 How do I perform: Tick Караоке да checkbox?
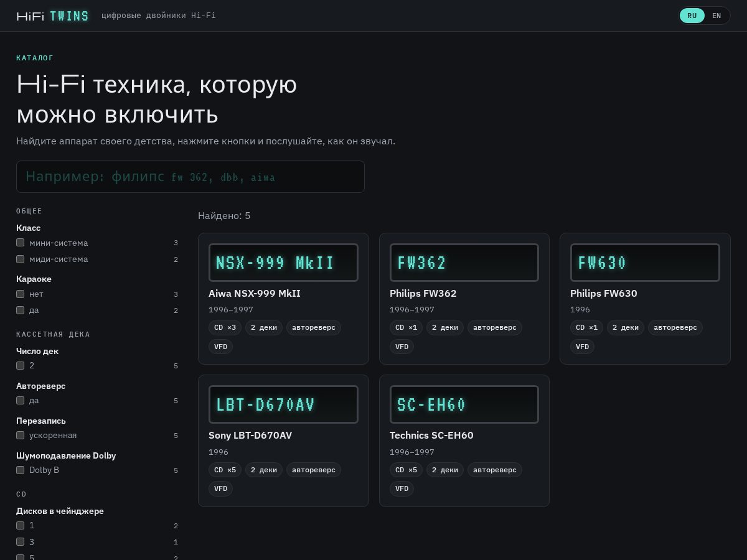pyautogui.click(x=21, y=310)
